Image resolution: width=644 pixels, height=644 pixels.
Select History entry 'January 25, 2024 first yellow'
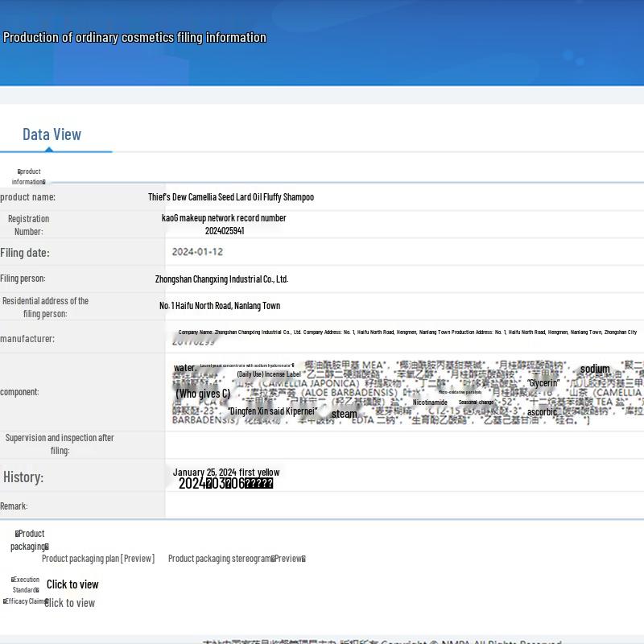coord(226,473)
